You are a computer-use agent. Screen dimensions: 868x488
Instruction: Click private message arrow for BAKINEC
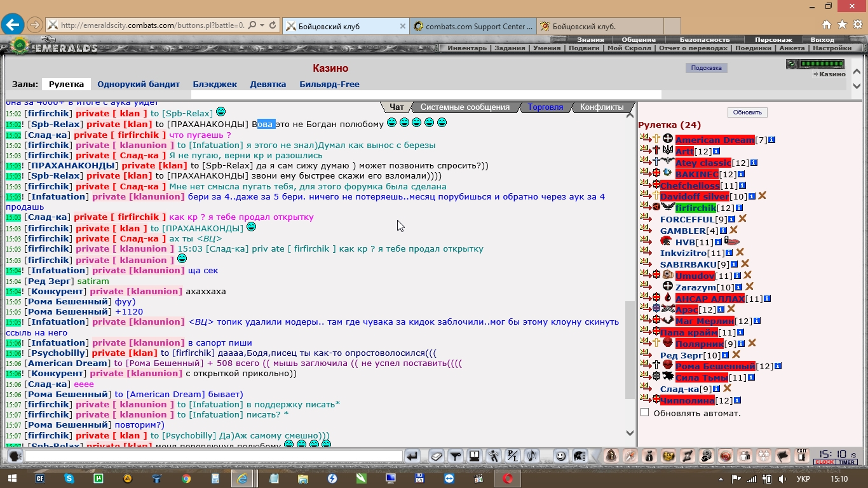point(645,173)
